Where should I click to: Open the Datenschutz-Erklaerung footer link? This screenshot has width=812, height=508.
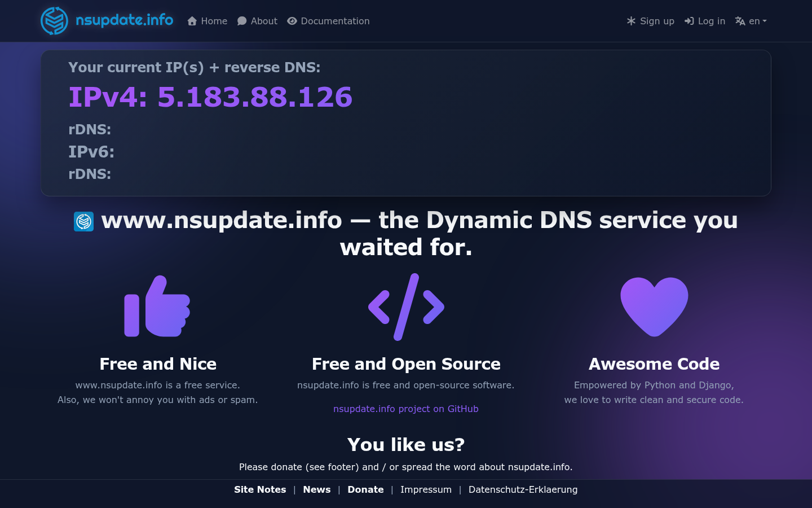click(523, 489)
